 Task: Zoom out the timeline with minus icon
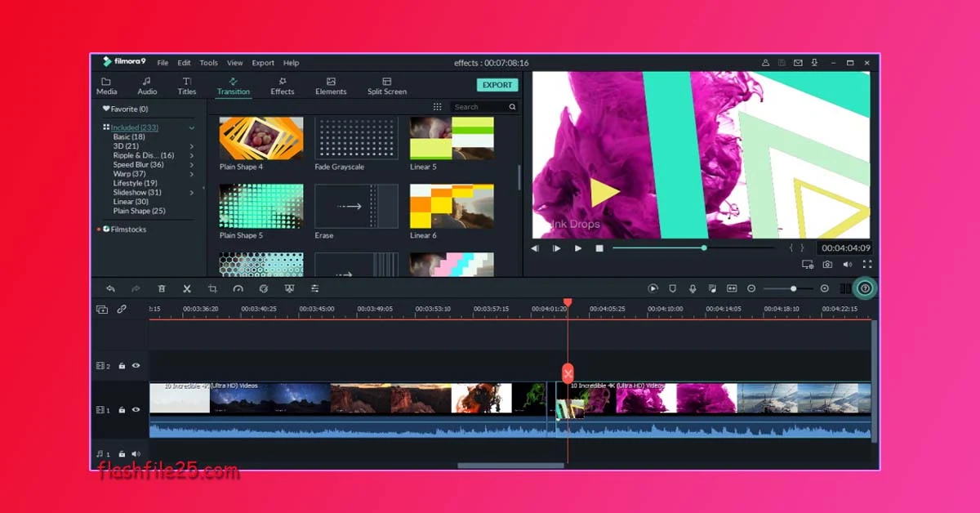(751, 288)
